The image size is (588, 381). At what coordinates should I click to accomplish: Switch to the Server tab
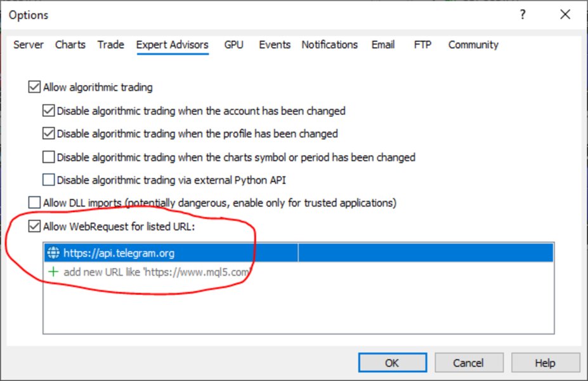29,44
